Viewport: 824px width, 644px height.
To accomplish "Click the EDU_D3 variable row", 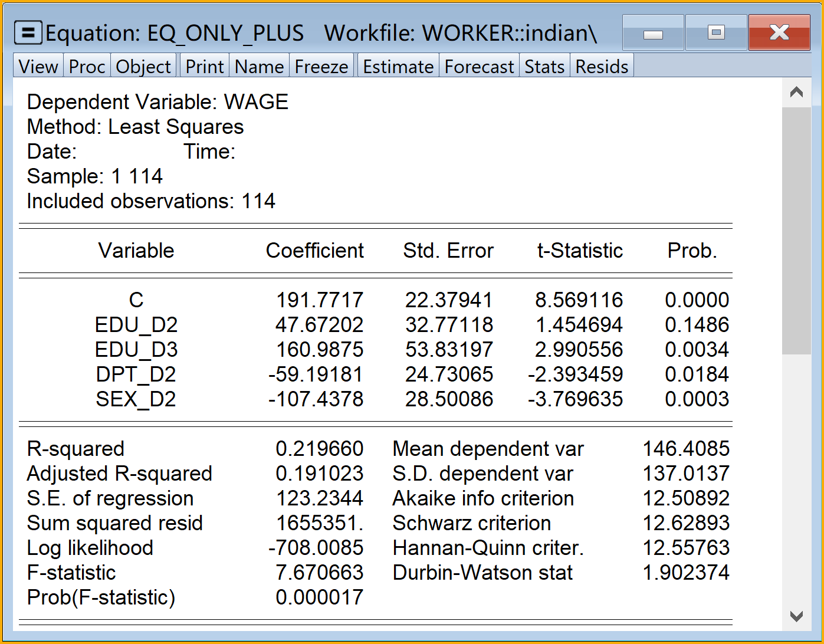I will click(x=136, y=350).
